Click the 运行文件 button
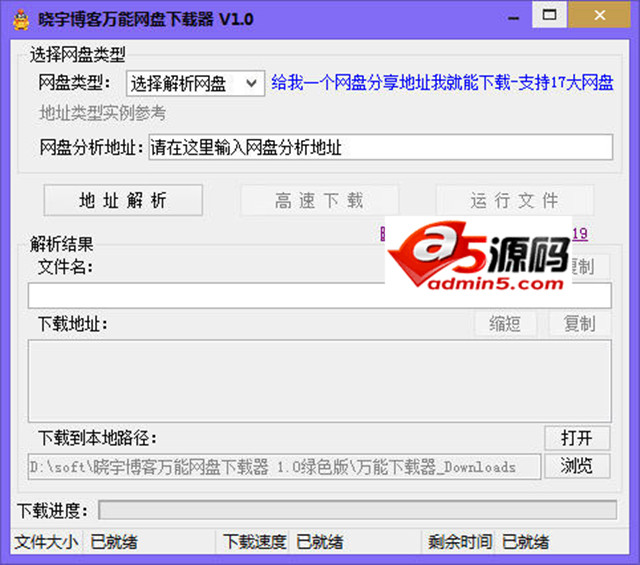 coord(514,200)
